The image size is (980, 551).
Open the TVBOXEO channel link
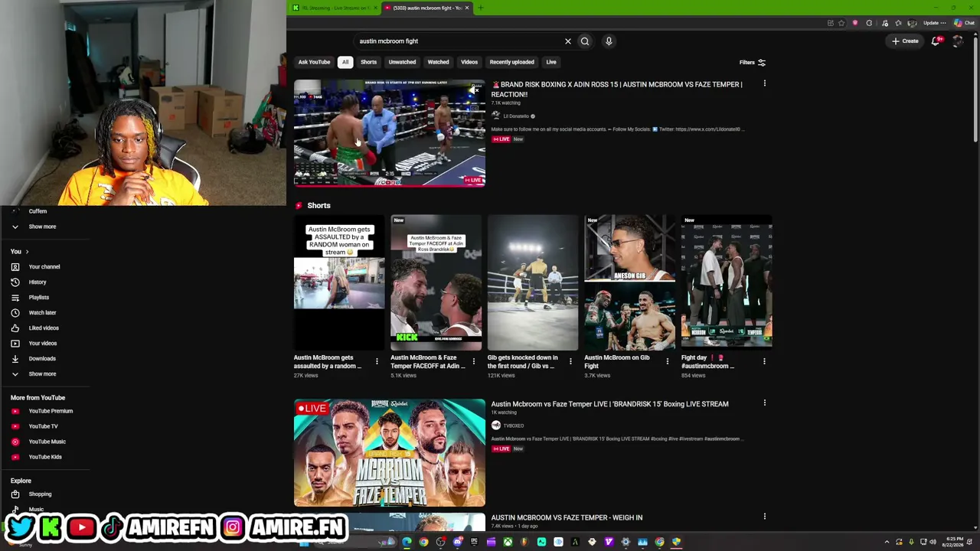513,425
